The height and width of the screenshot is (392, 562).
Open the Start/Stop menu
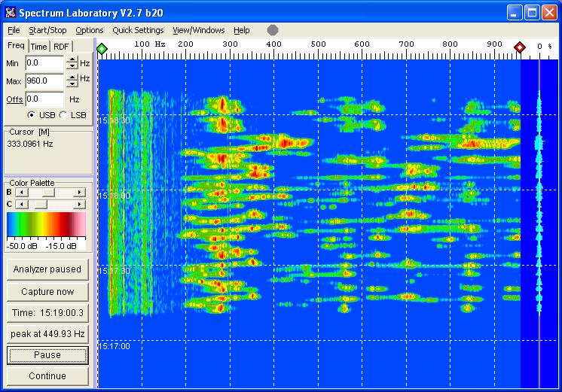[47, 30]
